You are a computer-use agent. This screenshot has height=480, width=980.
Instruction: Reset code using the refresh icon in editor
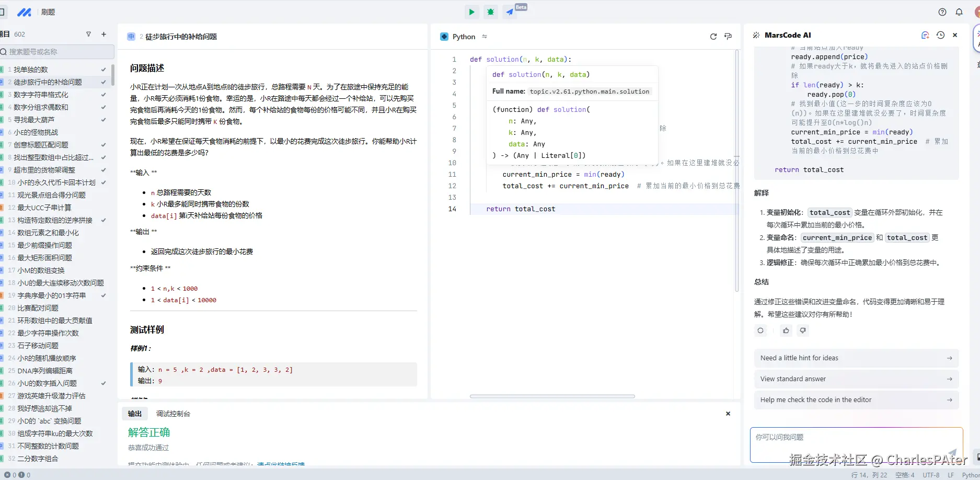tap(713, 37)
